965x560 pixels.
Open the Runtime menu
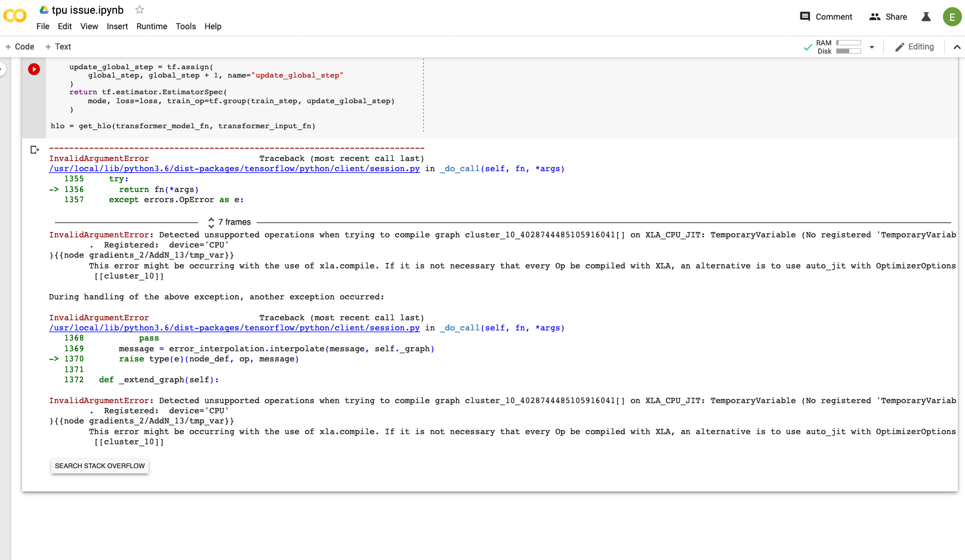point(152,26)
